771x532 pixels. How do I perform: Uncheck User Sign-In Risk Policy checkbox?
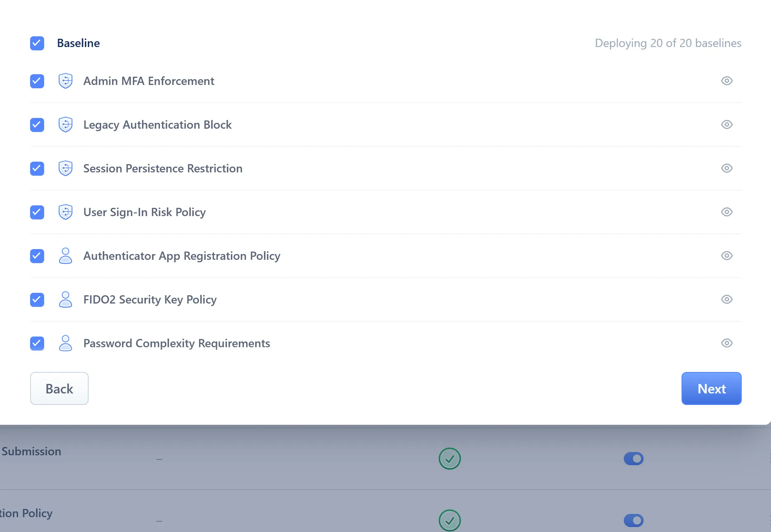[x=37, y=212]
